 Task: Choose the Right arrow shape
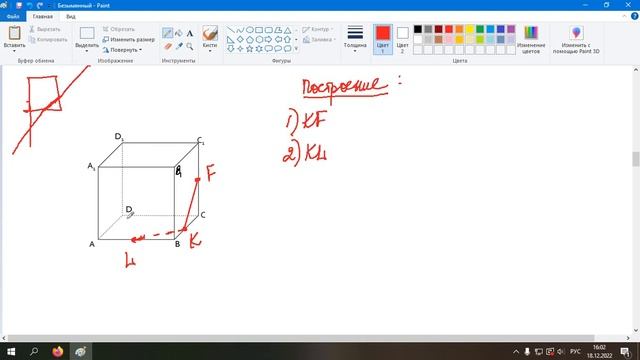[269, 39]
